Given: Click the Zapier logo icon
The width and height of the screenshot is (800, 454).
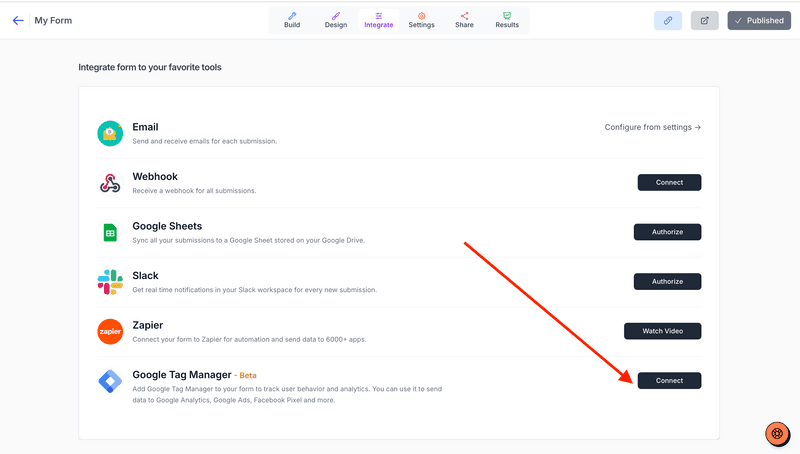Looking at the screenshot, I should (110, 332).
